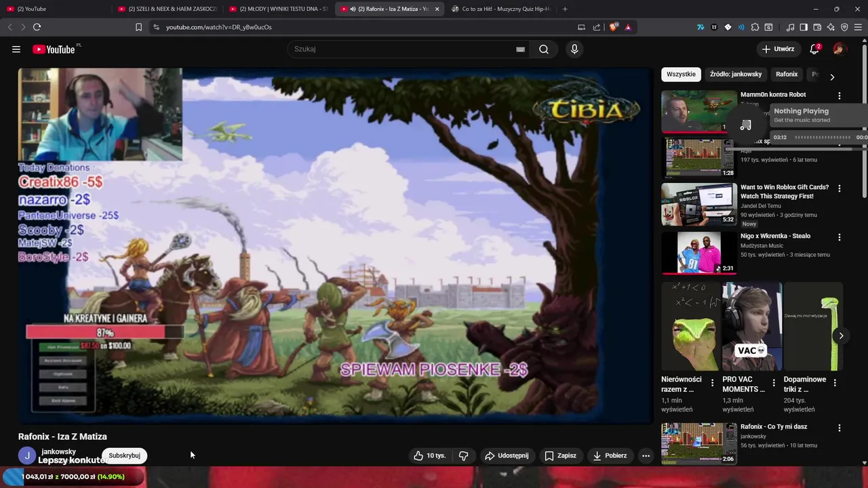Open Rafonix - Co Ty mi dasz thumbnail

[699, 444]
